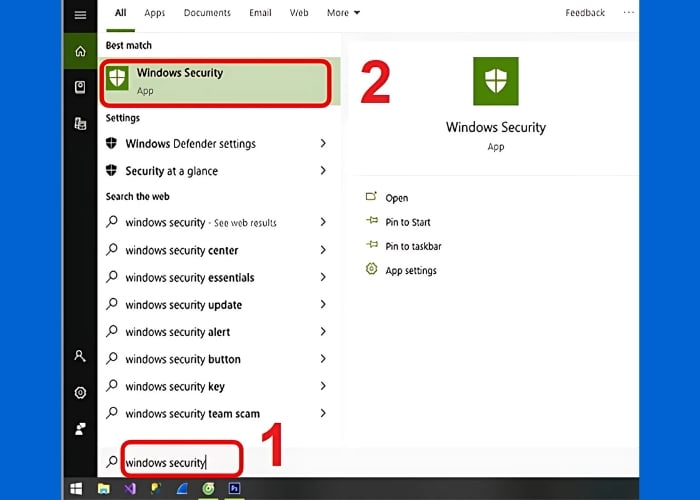Click the settings gear in sidebar

pos(80,391)
